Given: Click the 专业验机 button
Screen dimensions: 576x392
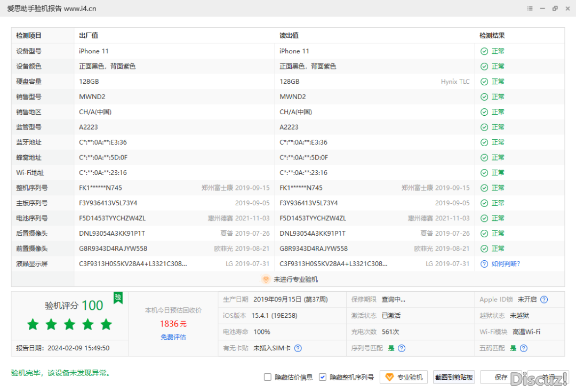Looking at the screenshot, I should tap(404, 377).
